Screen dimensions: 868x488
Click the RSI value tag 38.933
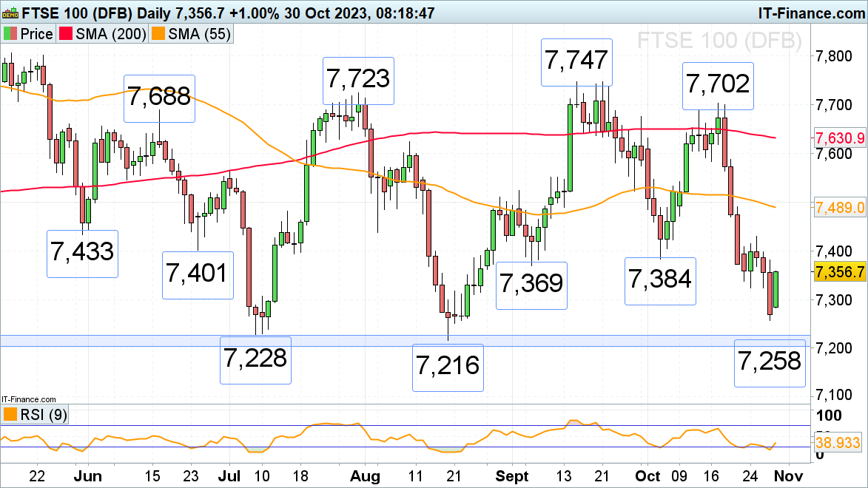pos(839,444)
